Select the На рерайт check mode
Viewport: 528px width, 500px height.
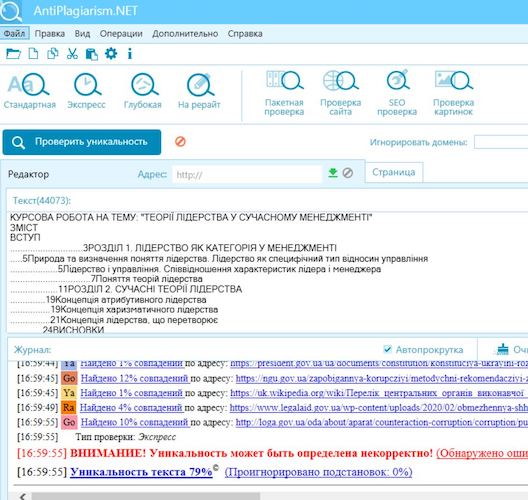pyautogui.click(x=199, y=91)
